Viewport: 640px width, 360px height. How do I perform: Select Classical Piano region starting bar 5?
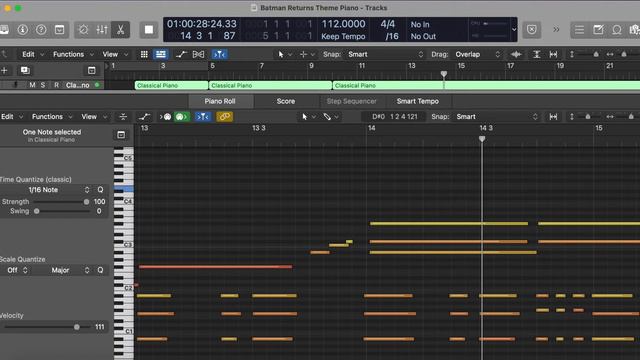coord(270,85)
